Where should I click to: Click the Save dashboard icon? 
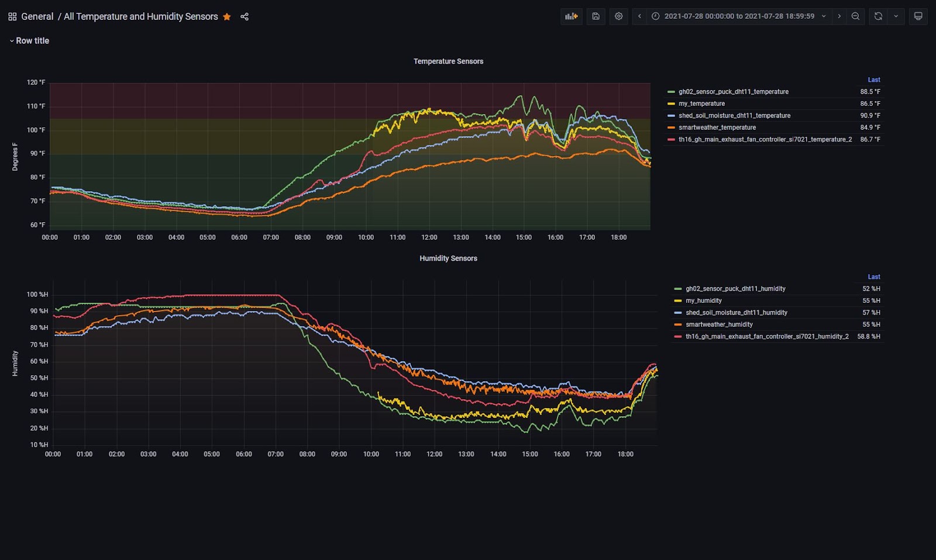596,16
